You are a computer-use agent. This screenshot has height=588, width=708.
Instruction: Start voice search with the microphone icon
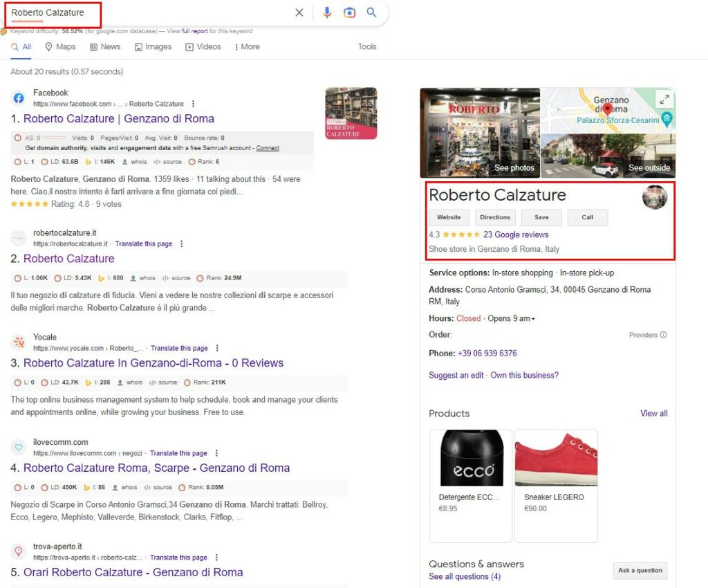(x=327, y=12)
